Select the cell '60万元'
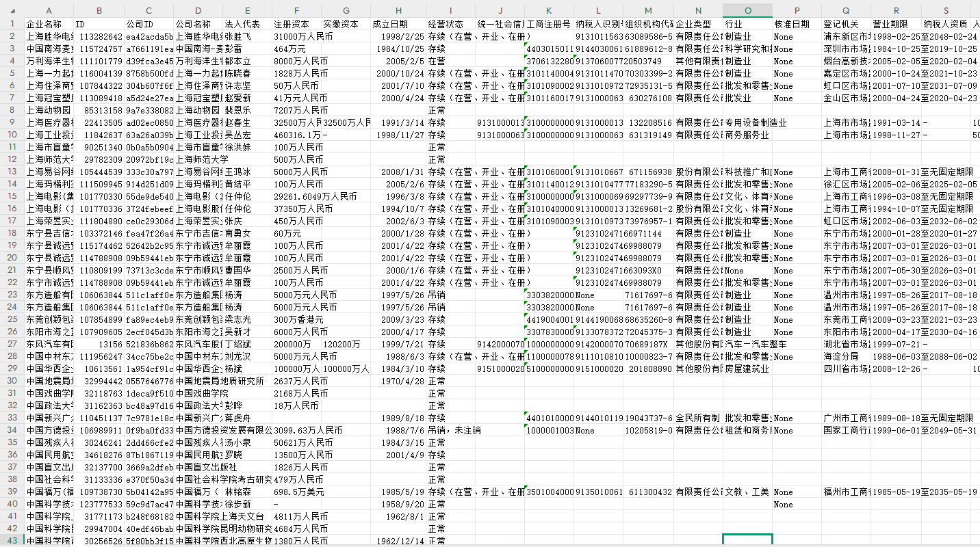The image size is (980, 547). tap(296, 233)
